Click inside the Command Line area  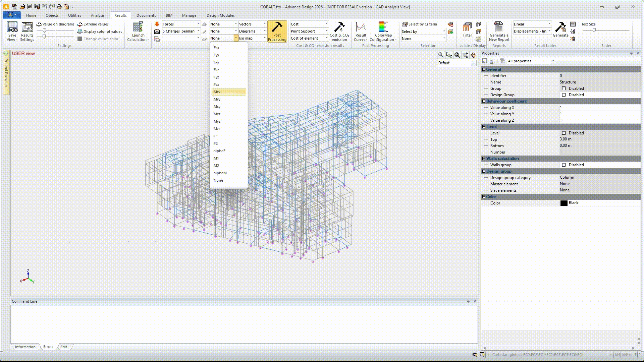tap(244, 324)
